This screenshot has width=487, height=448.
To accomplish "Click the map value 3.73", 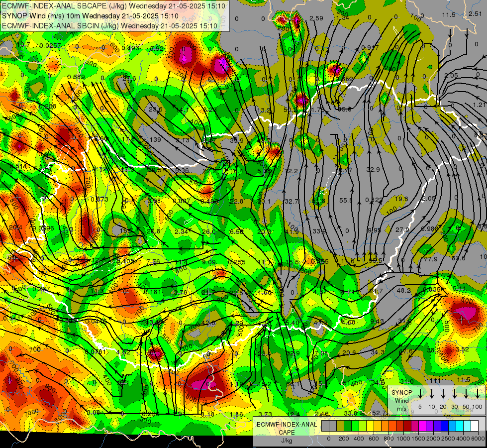I will tap(265, 414).
